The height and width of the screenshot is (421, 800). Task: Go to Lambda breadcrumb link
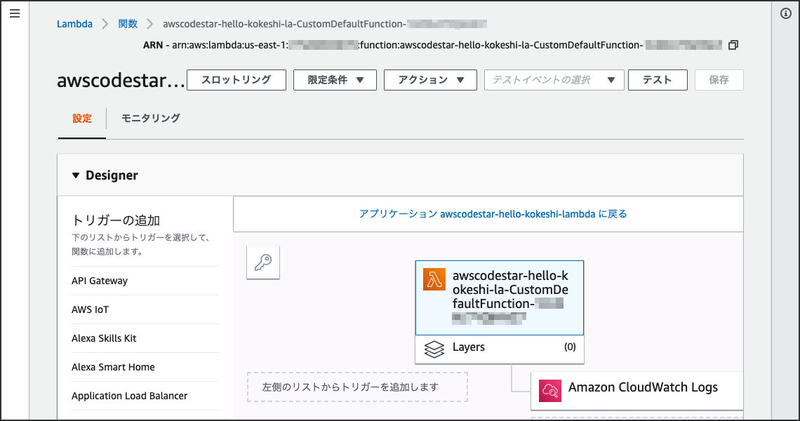click(74, 24)
